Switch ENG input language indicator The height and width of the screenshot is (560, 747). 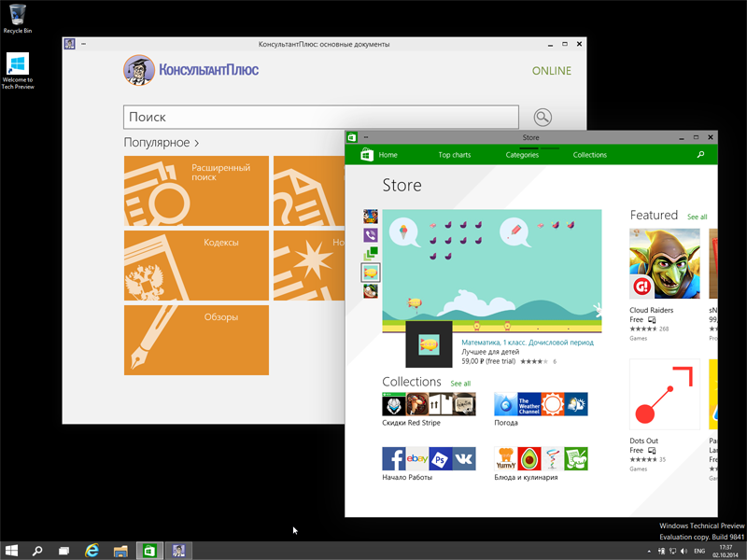(x=699, y=552)
